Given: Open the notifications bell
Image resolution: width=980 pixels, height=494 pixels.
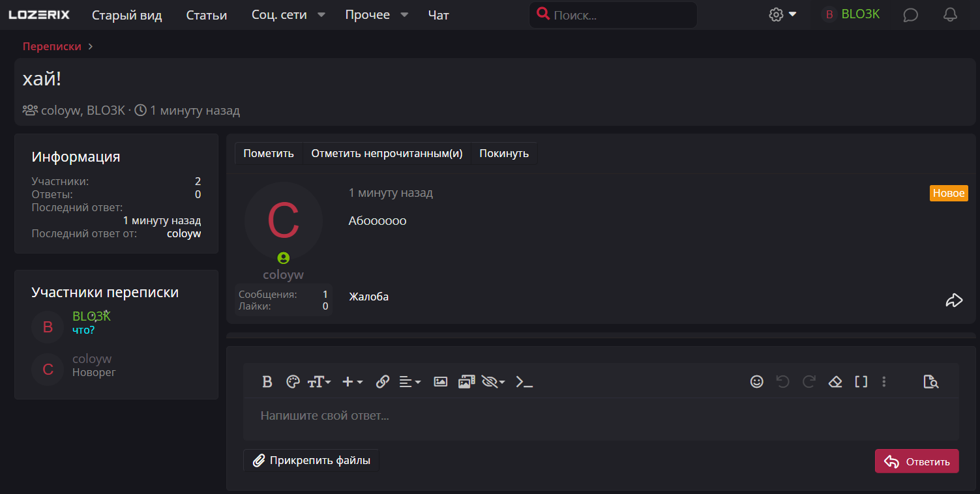Looking at the screenshot, I should coord(951,14).
